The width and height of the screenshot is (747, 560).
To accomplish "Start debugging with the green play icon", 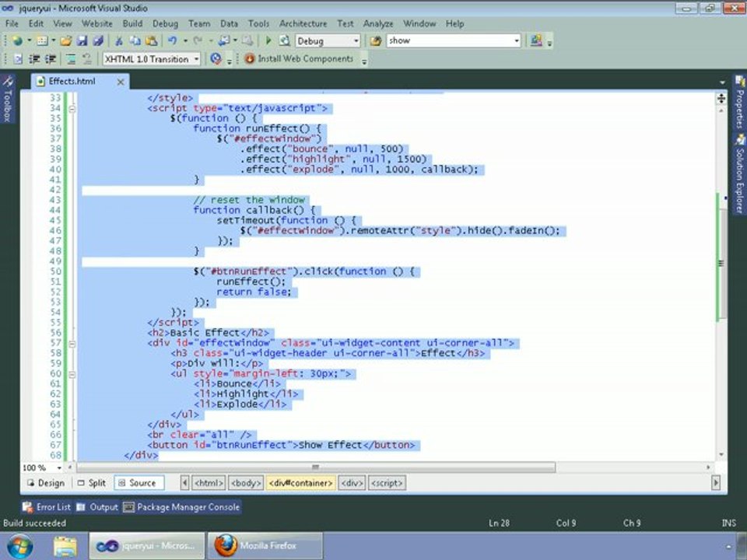I will point(268,41).
